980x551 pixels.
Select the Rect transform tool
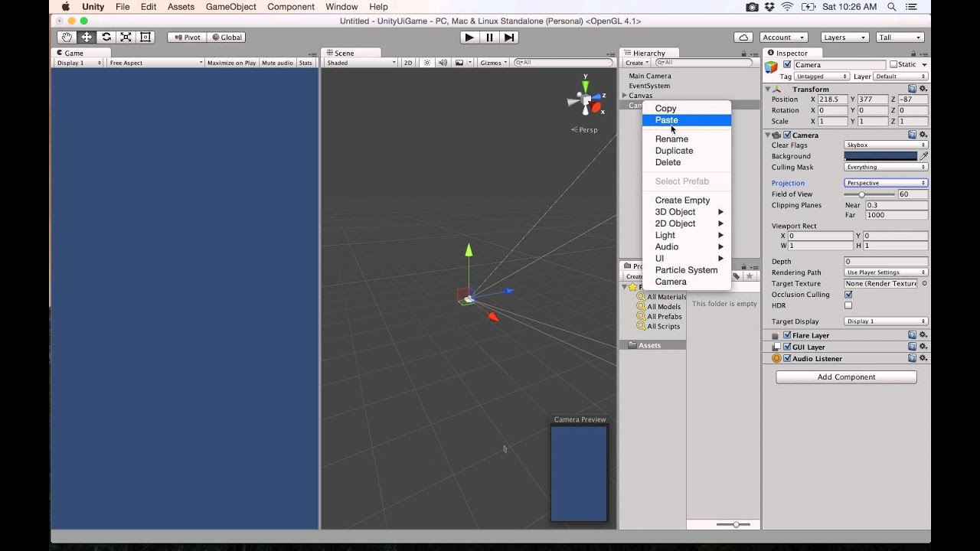(146, 37)
